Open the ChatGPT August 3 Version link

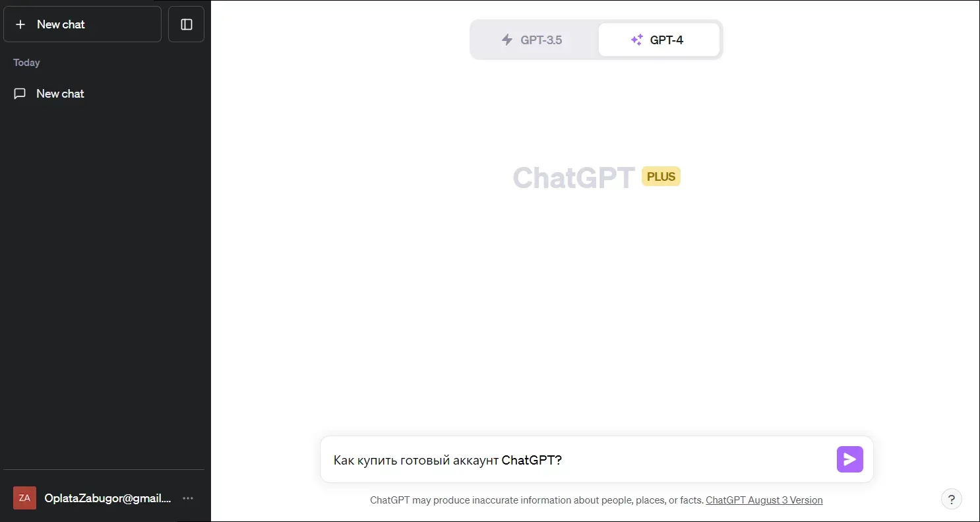(x=764, y=500)
